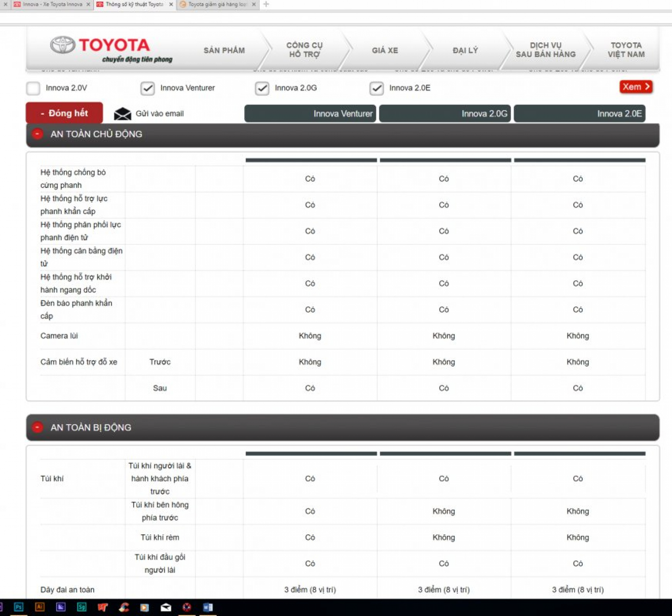
Task: Click the 'Cảm biến hỗ trợ đỗ xe' label
Action: (79, 362)
